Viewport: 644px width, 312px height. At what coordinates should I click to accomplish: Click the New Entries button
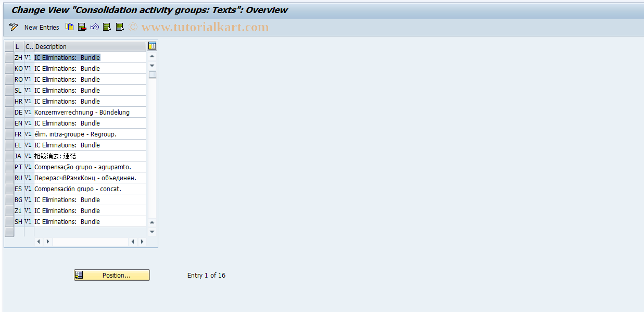[x=42, y=27]
